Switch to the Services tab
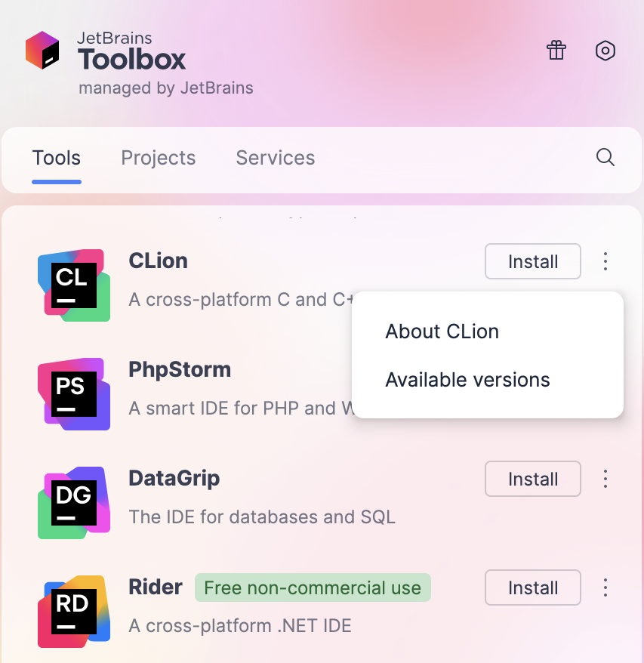Image resolution: width=644 pixels, height=663 pixels. [275, 158]
